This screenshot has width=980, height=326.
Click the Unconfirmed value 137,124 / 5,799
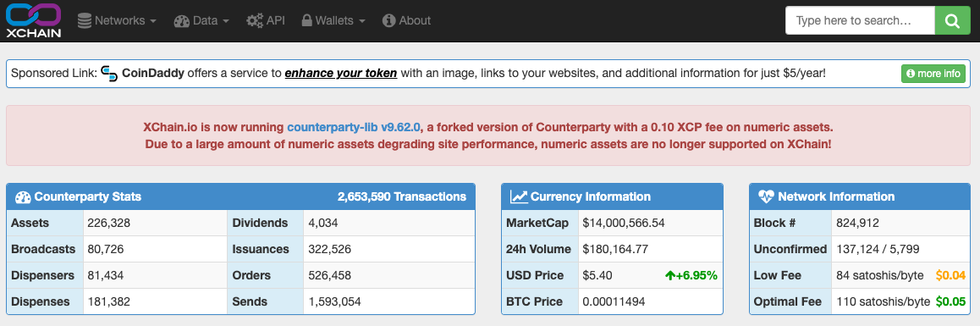878,250
